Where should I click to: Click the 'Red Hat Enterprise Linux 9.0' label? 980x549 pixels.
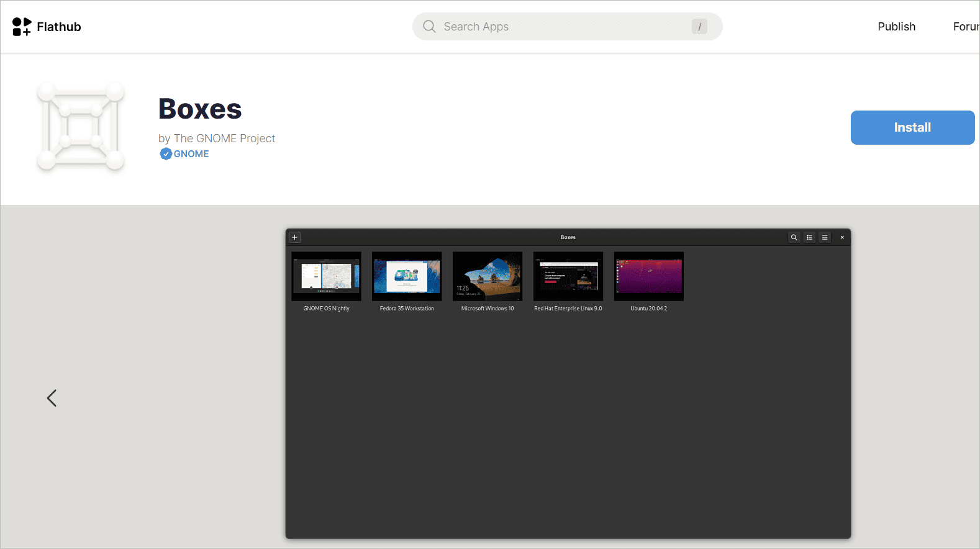[x=568, y=309]
